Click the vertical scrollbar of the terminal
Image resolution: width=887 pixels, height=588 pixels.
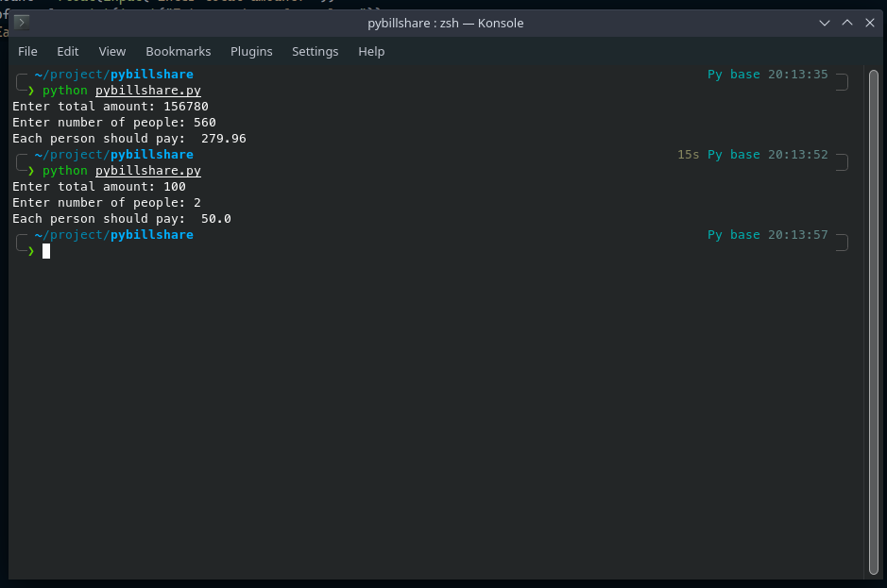[874, 322]
